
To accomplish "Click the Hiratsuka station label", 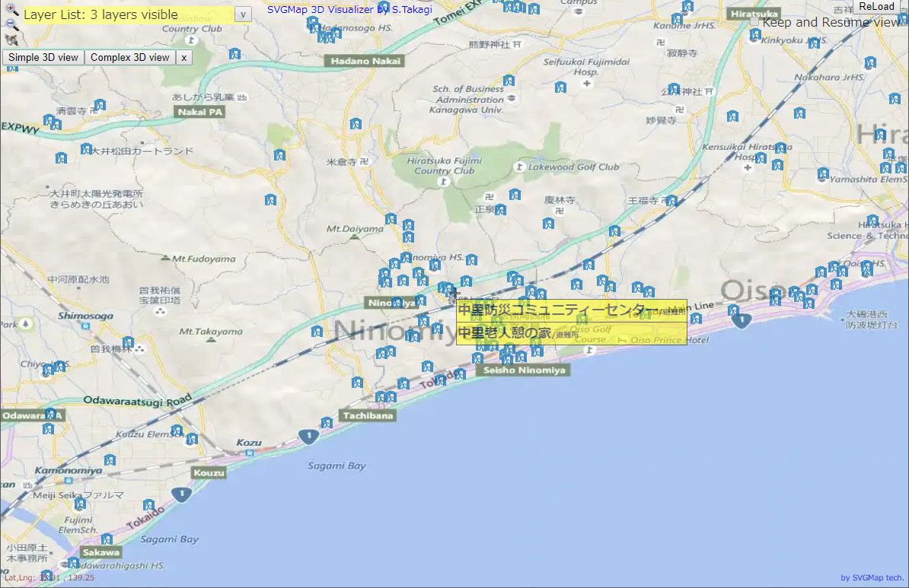I will point(754,14).
